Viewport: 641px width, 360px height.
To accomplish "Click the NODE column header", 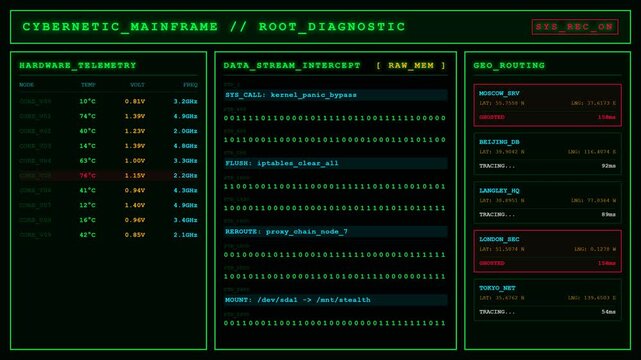I will [27, 85].
